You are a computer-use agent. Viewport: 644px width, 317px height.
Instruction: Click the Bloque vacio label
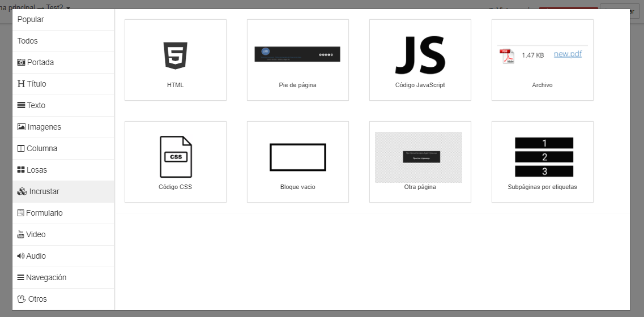tap(298, 187)
